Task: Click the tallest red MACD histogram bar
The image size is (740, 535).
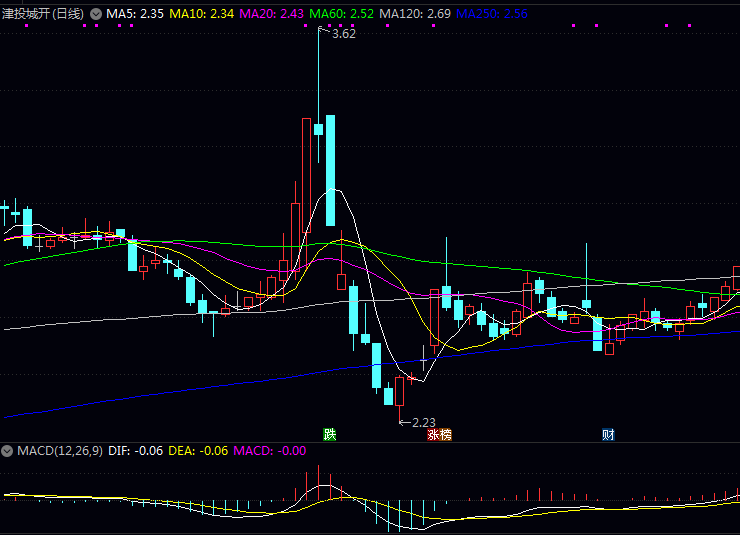Action: (x=319, y=480)
